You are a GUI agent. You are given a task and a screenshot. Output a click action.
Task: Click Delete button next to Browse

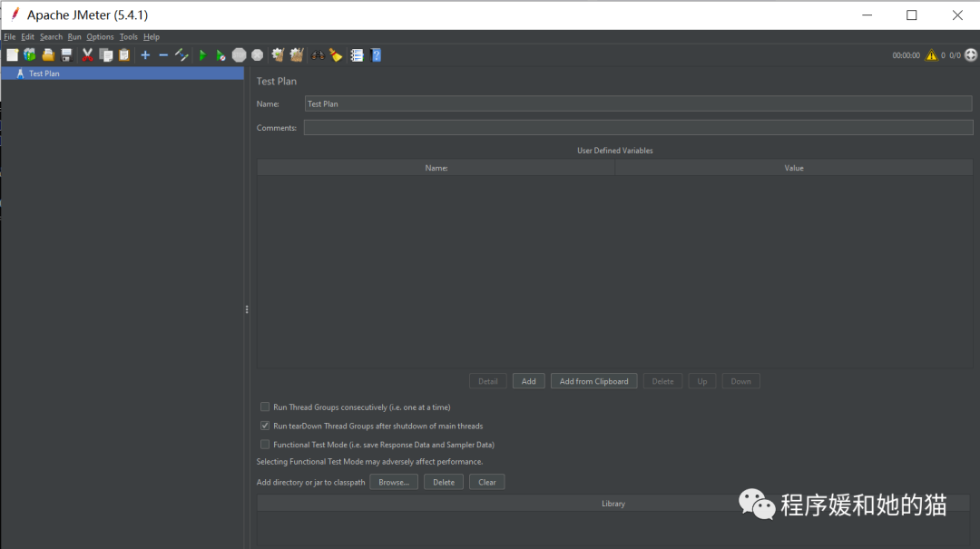[444, 482]
